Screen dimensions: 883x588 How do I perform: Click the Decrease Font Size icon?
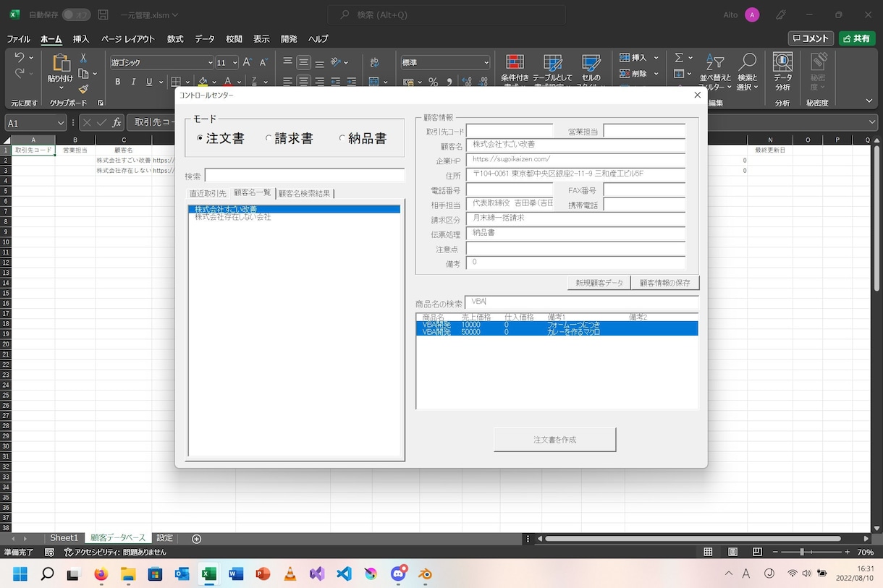point(263,63)
